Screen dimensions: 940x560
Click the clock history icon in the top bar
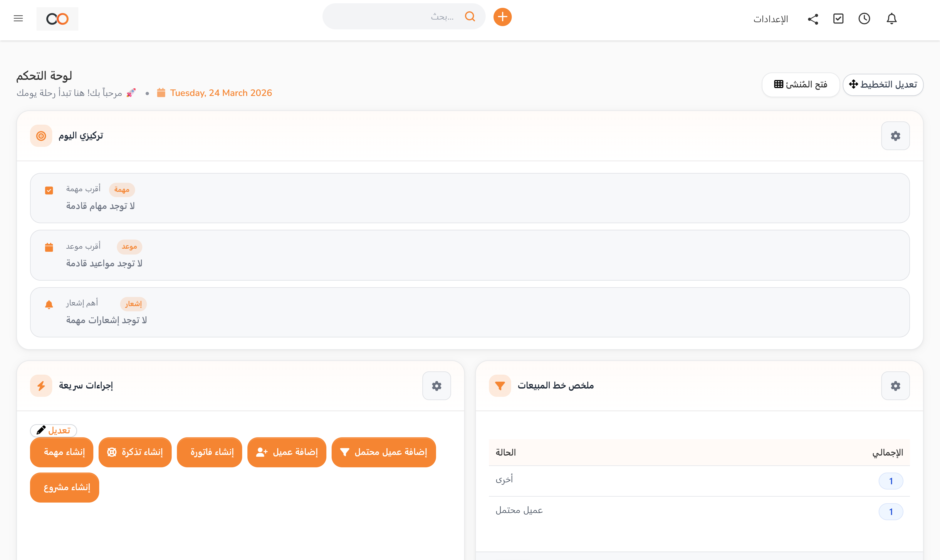tap(864, 18)
